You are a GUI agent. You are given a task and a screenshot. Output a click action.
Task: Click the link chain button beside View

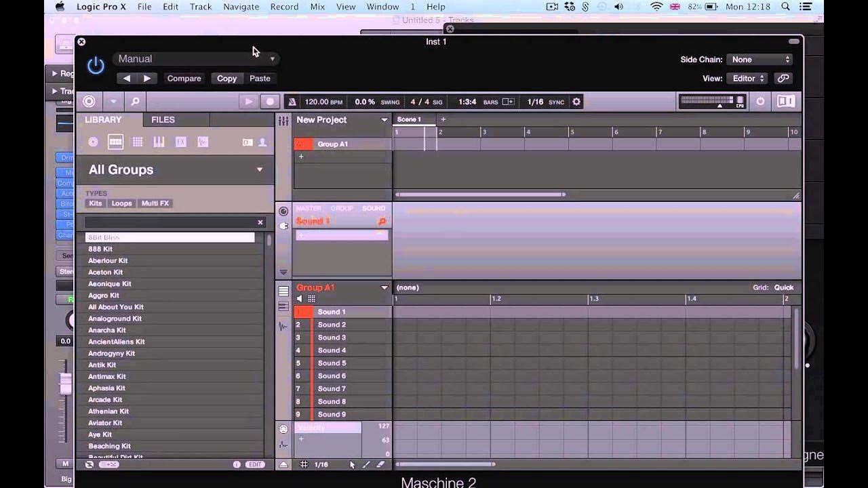point(783,79)
